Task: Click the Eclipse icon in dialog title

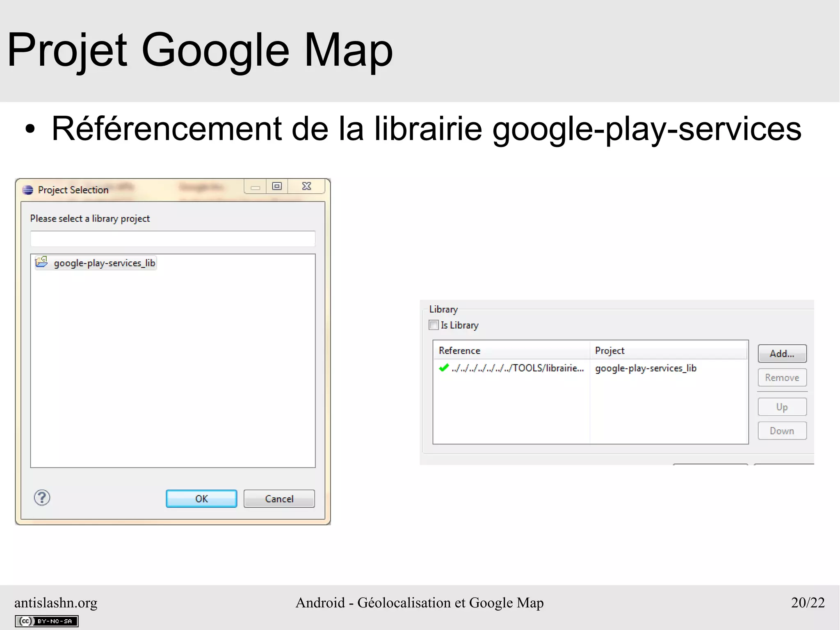Action: click(x=28, y=190)
